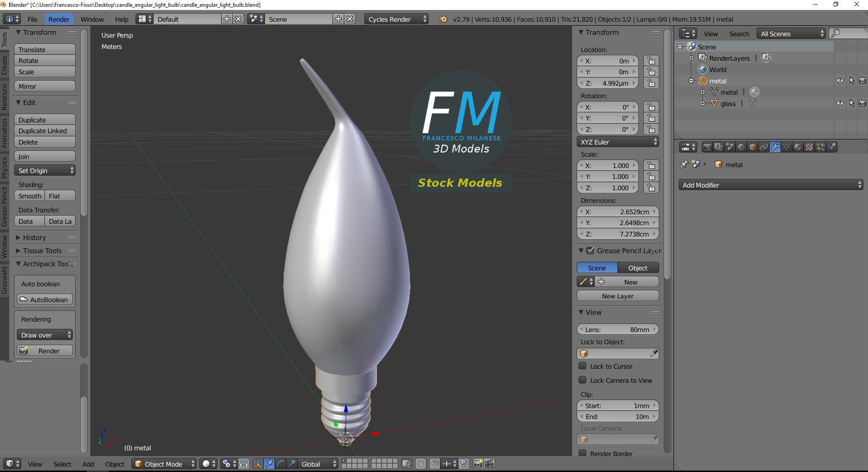
Task: Pin the properties context with the pushpin icon
Action: coord(684,164)
